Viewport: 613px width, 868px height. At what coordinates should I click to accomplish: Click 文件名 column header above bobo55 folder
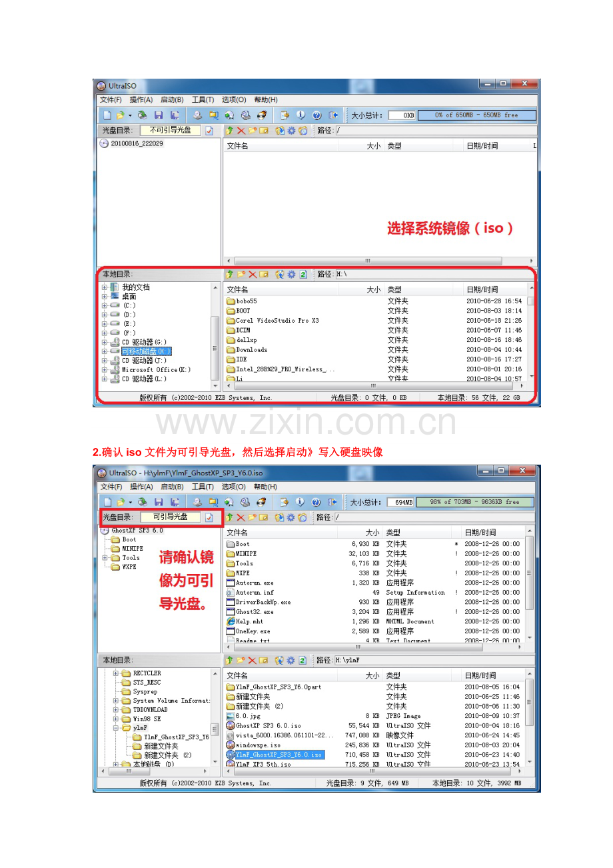coord(238,289)
